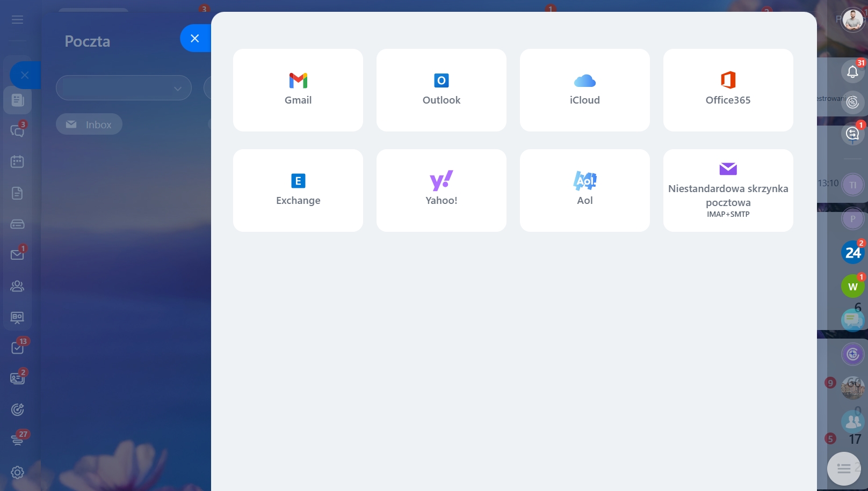This screenshot has height=491, width=868.
Task: Open the documents icon in sidebar
Action: [17, 193]
